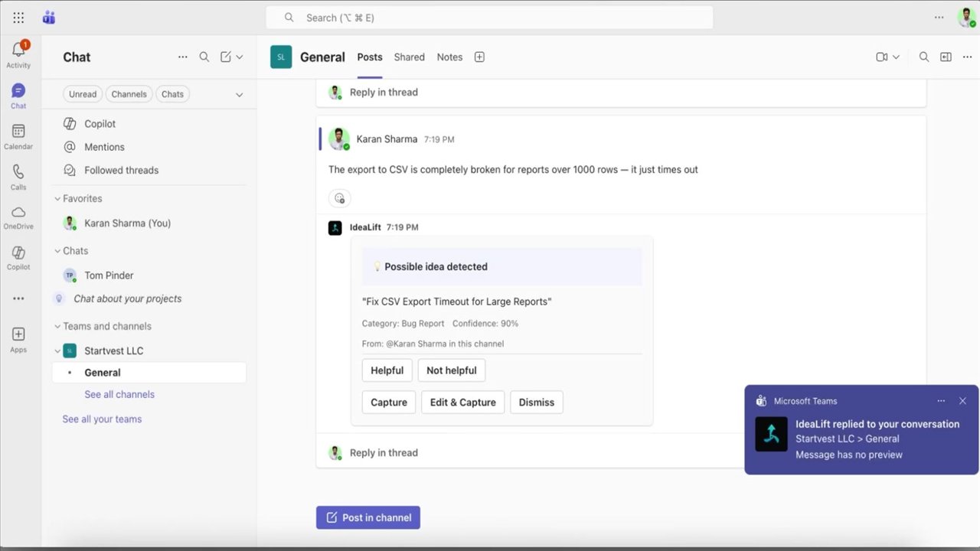Switch to the Notes tab
The height and width of the screenshot is (551, 980).
(449, 57)
